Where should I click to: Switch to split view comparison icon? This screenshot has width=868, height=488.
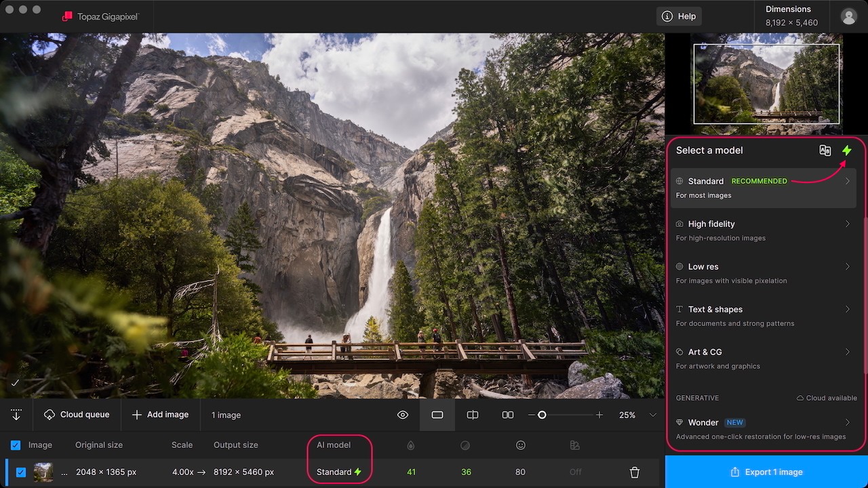point(473,415)
